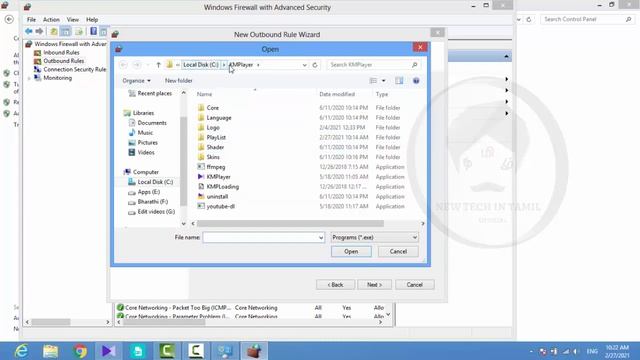This screenshot has width=640, height=360.
Task: Open the Action menu
Action: tap(51, 20)
